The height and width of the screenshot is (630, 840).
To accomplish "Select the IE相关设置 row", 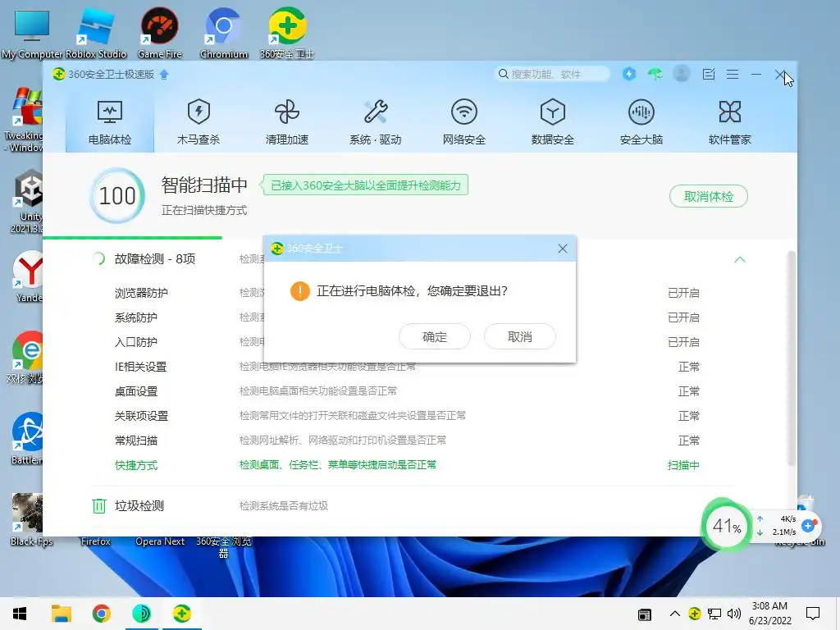I will tap(406, 367).
